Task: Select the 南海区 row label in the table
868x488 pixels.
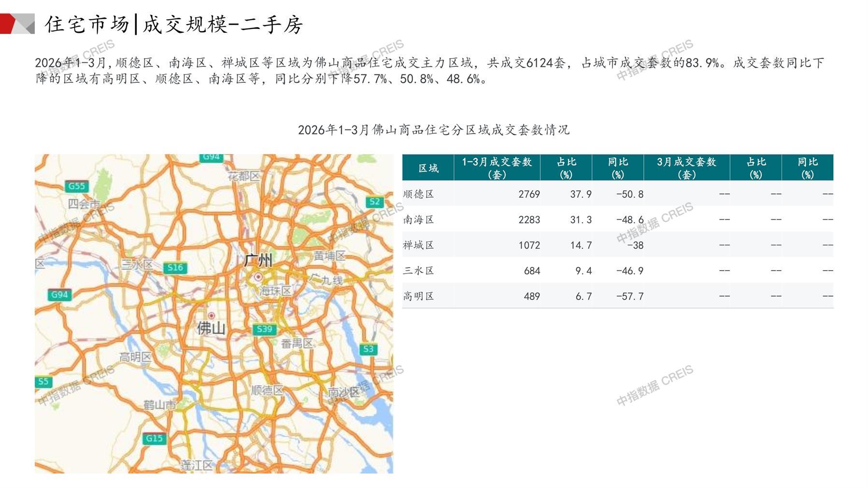Action: click(x=419, y=219)
